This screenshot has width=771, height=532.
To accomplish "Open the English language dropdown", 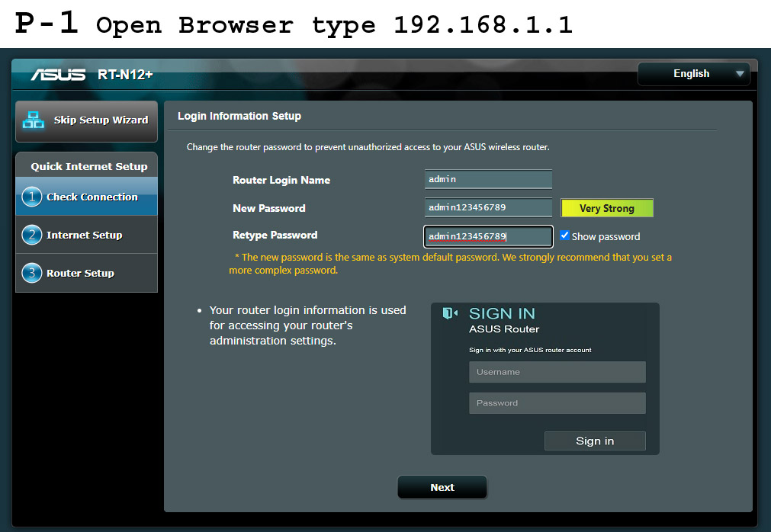I will pos(693,74).
